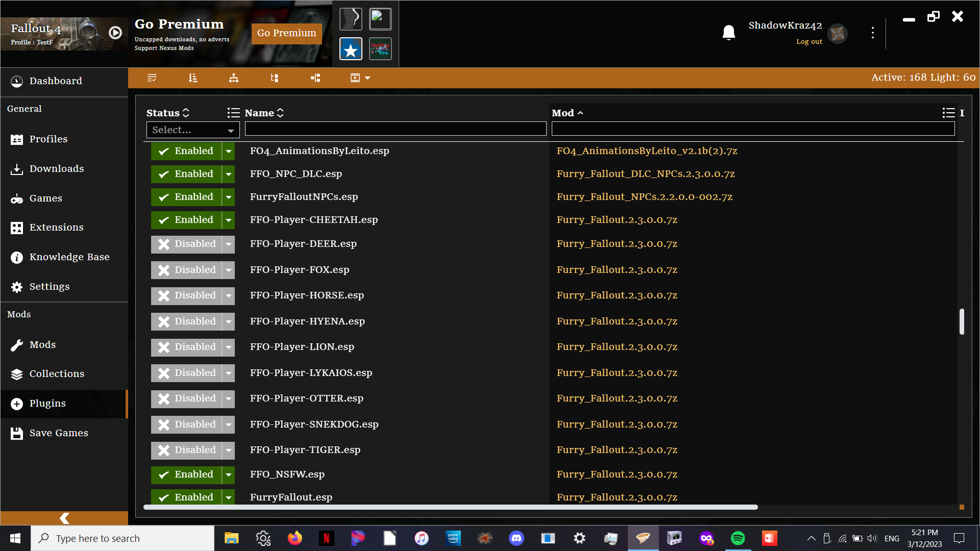The width and height of the screenshot is (980, 551).
Task: Click the Log out link
Action: coord(809,42)
